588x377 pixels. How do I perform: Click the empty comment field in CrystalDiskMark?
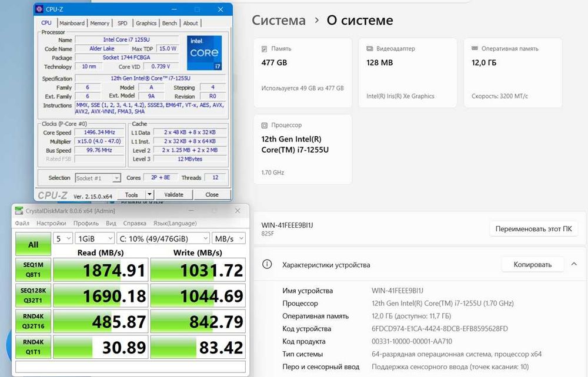(x=131, y=366)
